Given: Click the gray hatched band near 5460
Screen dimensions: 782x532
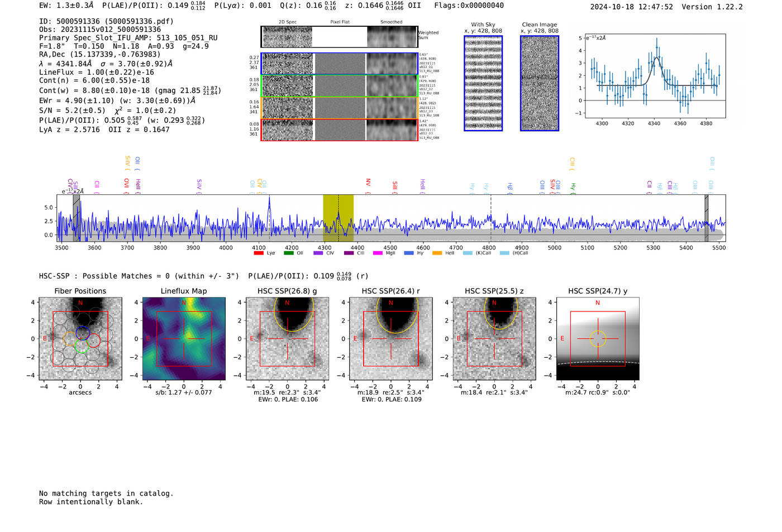Looking at the screenshot, I should click(x=707, y=218).
